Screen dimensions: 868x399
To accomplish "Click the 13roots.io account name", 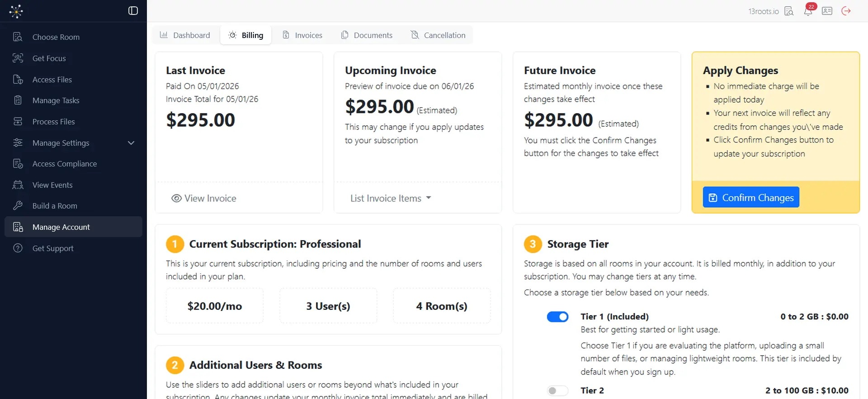I will click(x=763, y=11).
